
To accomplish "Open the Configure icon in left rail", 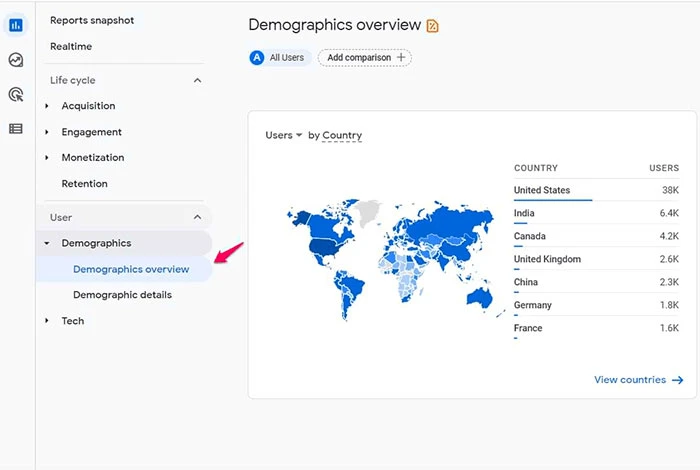I will tap(16, 128).
